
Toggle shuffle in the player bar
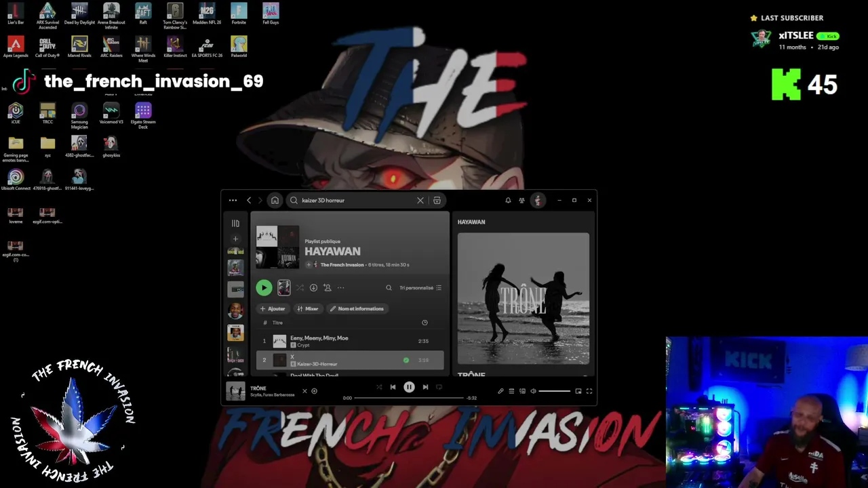(x=379, y=387)
